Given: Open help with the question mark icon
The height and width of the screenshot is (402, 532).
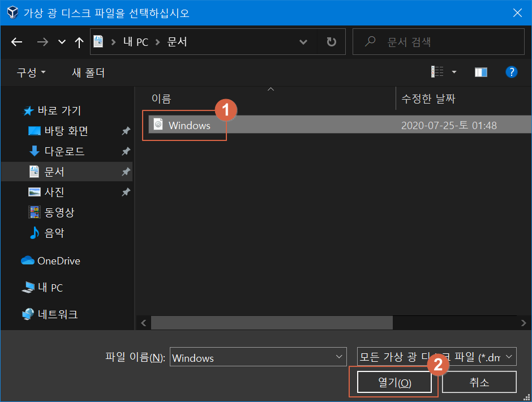Looking at the screenshot, I should [511, 72].
